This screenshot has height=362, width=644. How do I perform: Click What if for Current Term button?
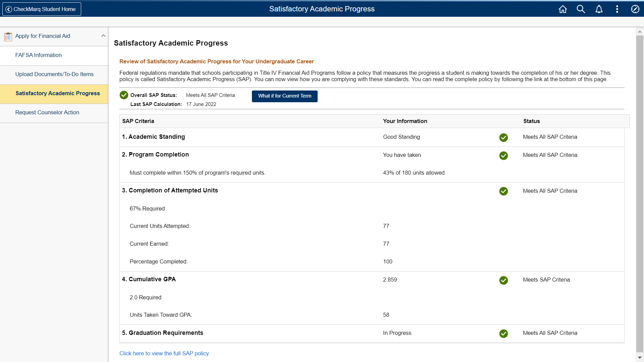(x=284, y=96)
